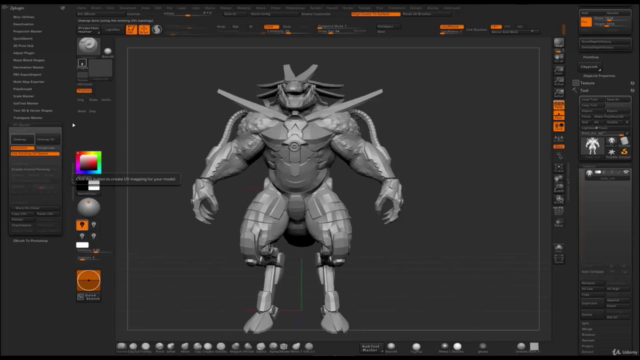Screen dimensions: 640x360
Task: Click the Zoom3D view icon
Action: pyautogui.click(x=559, y=188)
